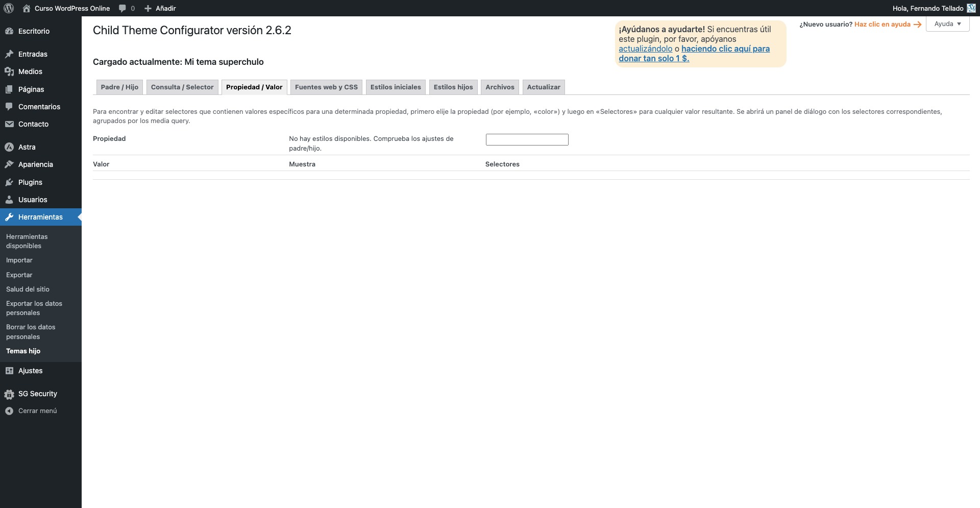Viewport: 980px width, 508px height.
Task: Open Plugins via its plug icon
Action: [9, 182]
